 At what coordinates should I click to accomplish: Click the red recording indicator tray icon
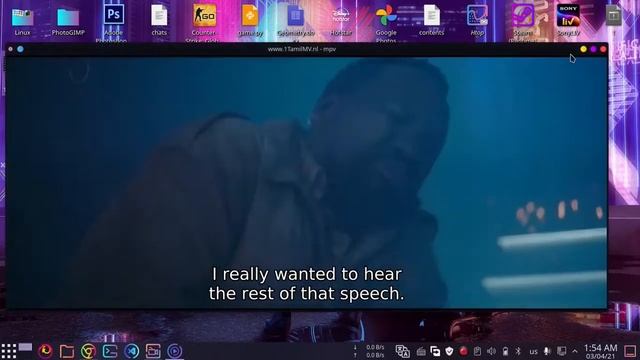click(463, 351)
